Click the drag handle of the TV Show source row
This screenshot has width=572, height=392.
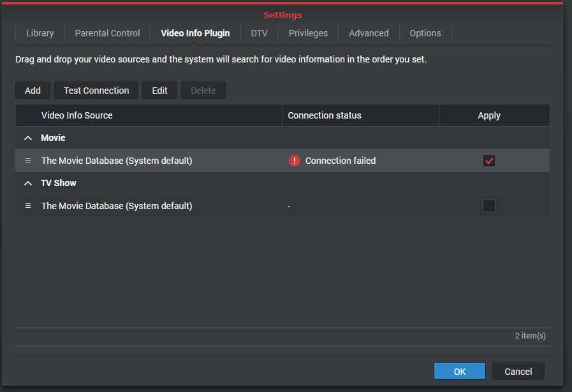coord(27,206)
